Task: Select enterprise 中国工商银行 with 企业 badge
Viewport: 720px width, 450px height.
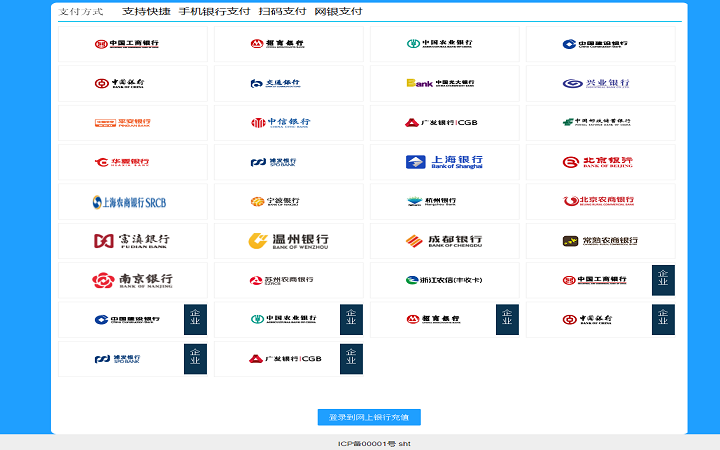Action: [601, 281]
